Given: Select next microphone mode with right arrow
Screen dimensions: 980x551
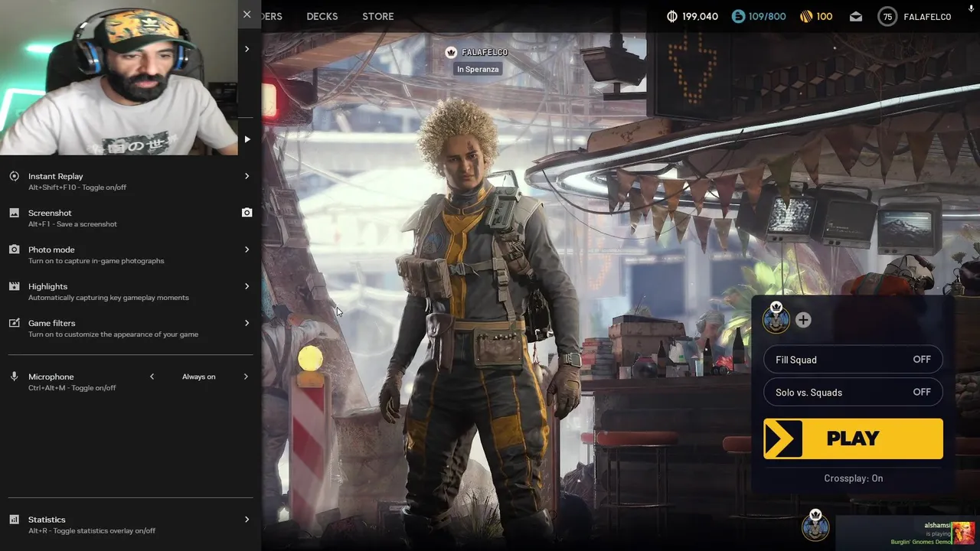Looking at the screenshot, I should (246, 377).
